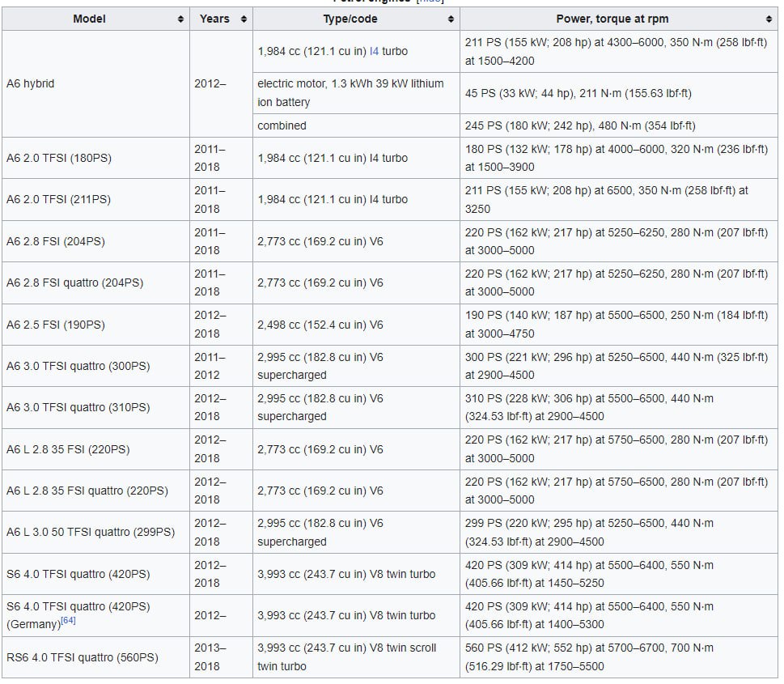Screen dimensions: 784x684
Task: Sort table by Model column arrows
Action: [x=180, y=19]
